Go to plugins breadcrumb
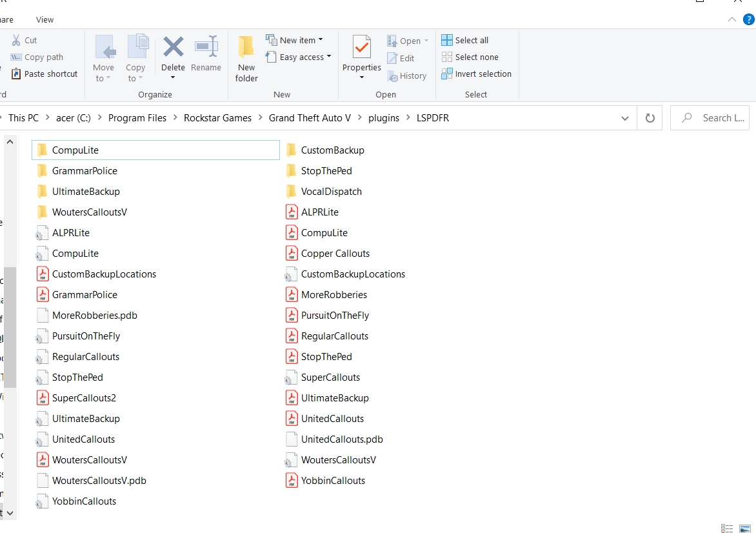The image size is (756, 533). coord(384,117)
